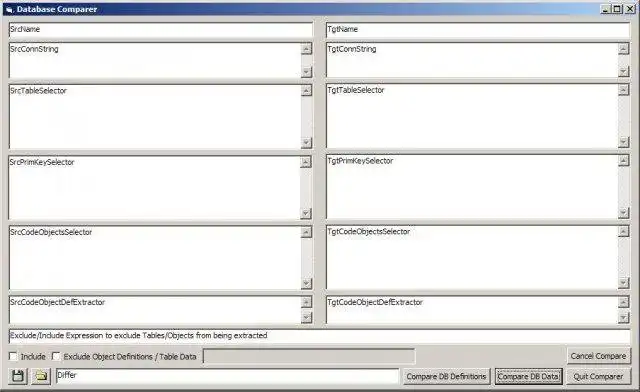Image resolution: width=640 pixels, height=392 pixels.
Task: Click the disabled gray field beside Exclude checkbox
Action: 309,356
